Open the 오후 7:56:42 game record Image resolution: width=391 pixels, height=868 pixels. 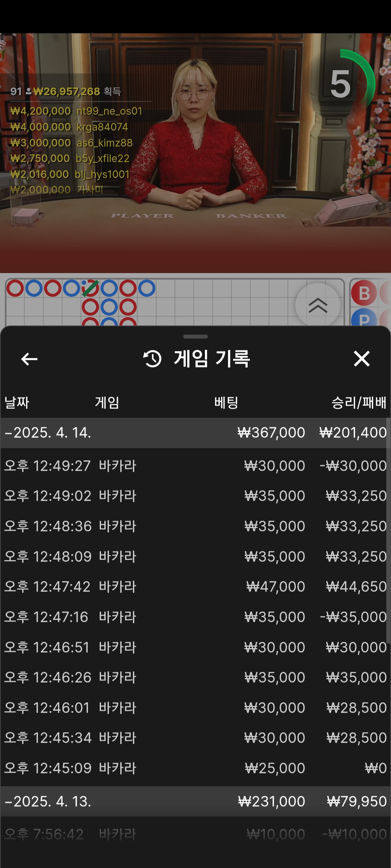click(x=195, y=834)
